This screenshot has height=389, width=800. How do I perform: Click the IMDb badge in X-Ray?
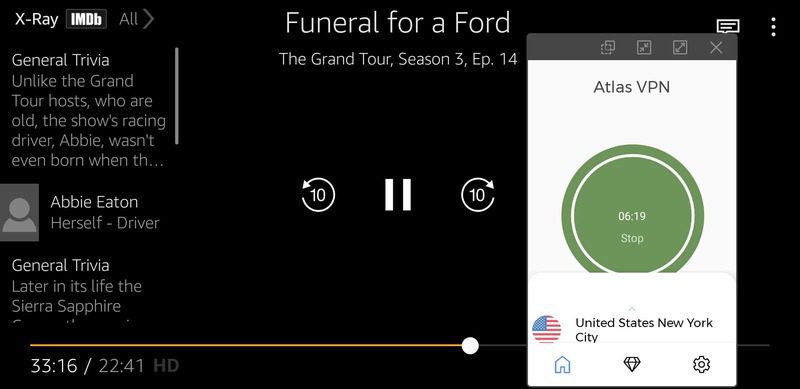coord(86,20)
